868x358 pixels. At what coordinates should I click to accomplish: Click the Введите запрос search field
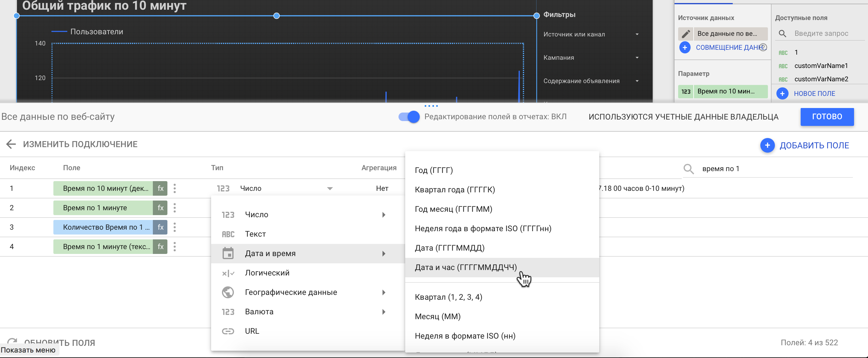click(x=822, y=33)
